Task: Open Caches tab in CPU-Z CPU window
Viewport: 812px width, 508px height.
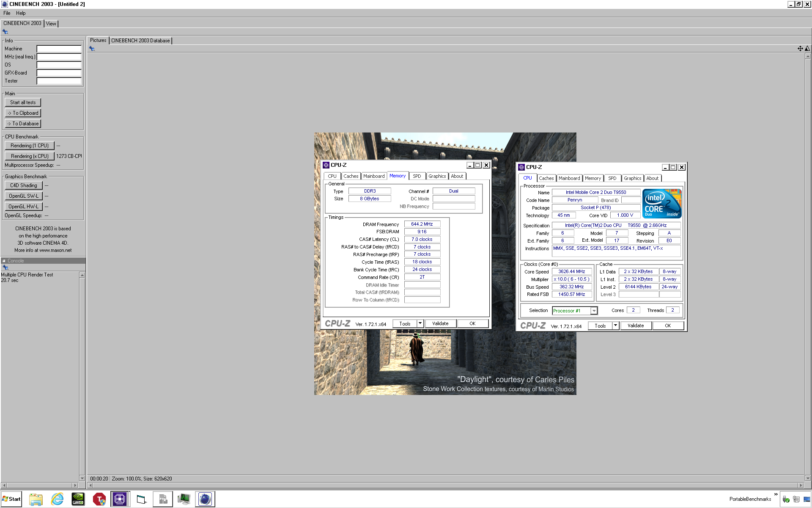Action: pos(546,178)
